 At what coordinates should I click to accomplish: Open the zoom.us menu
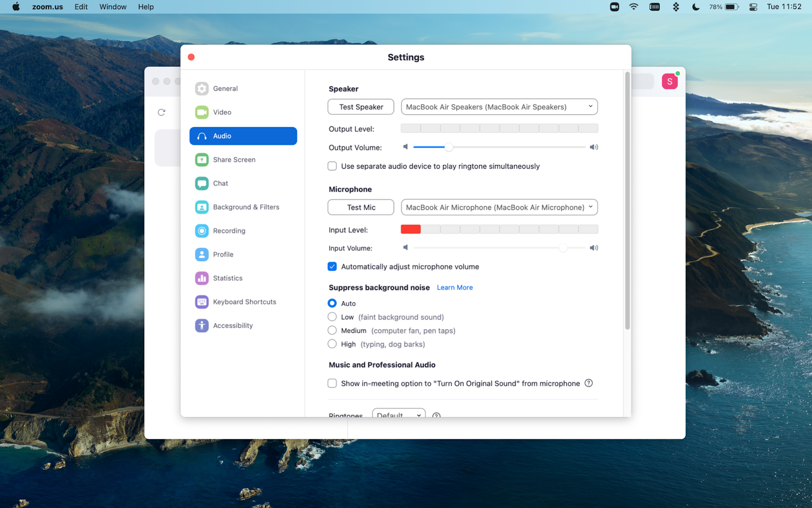point(48,7)
